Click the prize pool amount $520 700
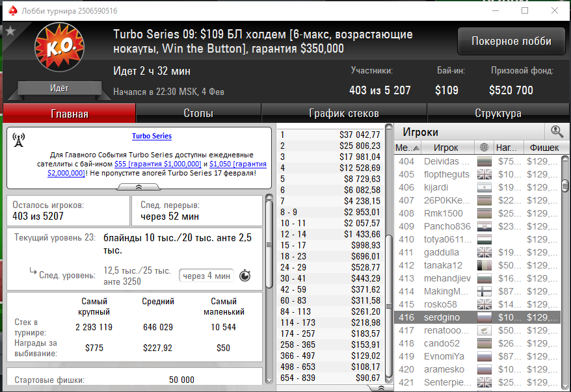Image resolution: width=571 pixels, height=392 pixels. (511, 90)
